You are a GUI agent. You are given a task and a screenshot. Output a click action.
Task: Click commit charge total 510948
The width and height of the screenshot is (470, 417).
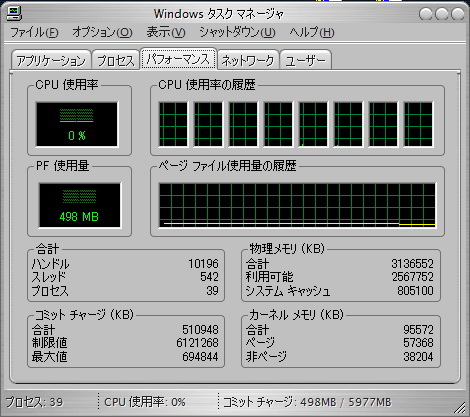[x=200, y=330]
